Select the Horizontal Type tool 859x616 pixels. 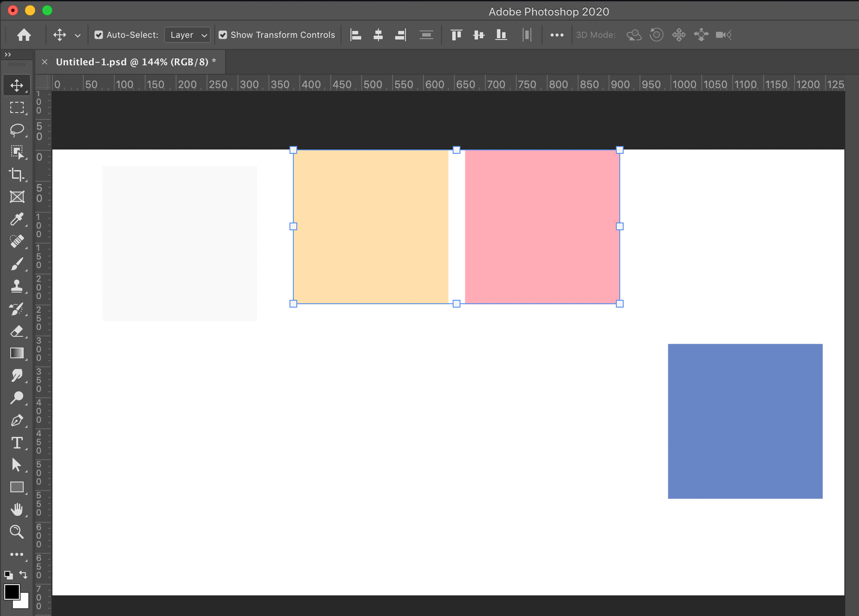click(17, 443)
